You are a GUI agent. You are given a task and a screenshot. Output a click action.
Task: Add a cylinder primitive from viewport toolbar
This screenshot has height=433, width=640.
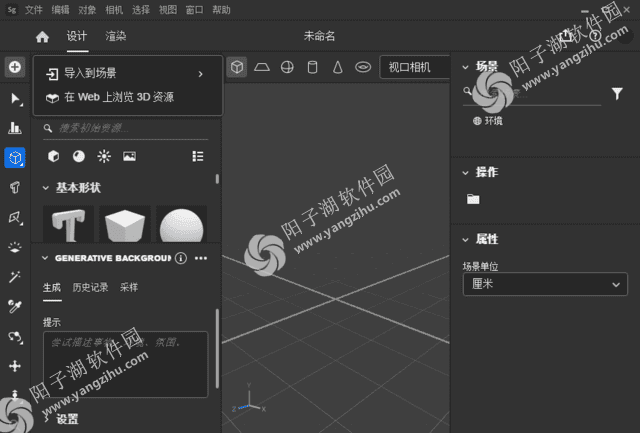[313, 67]
